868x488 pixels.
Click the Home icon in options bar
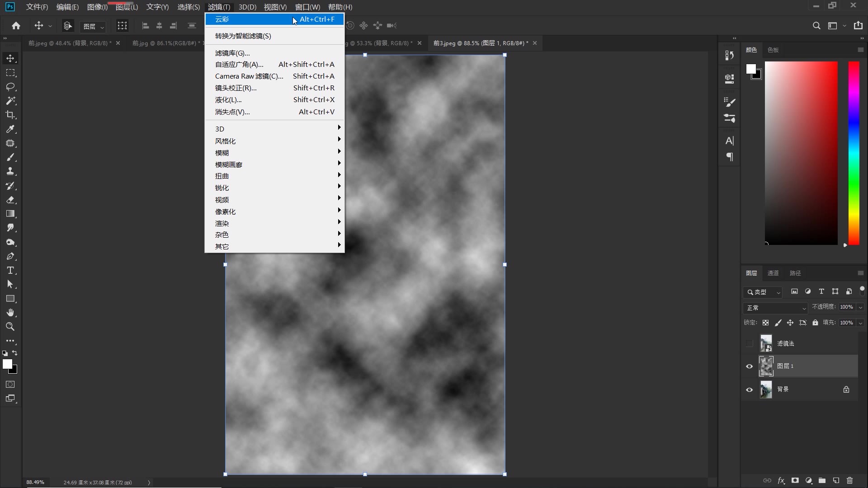[16, 26]
